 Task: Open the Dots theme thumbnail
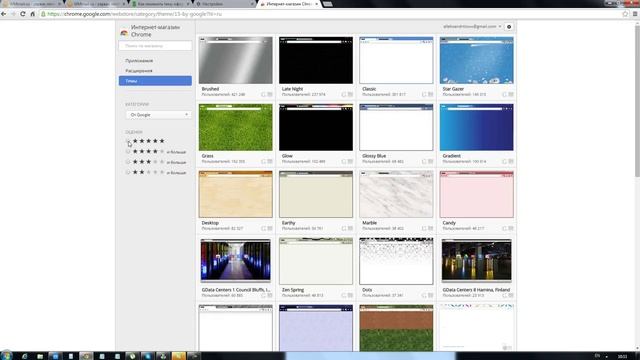click(x=396, y=261)
